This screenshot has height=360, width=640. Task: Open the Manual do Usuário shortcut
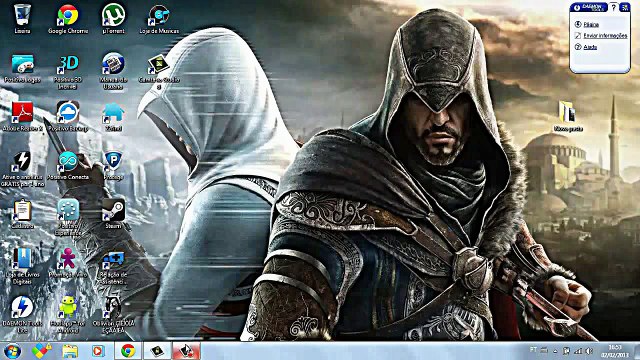point(113,71)
